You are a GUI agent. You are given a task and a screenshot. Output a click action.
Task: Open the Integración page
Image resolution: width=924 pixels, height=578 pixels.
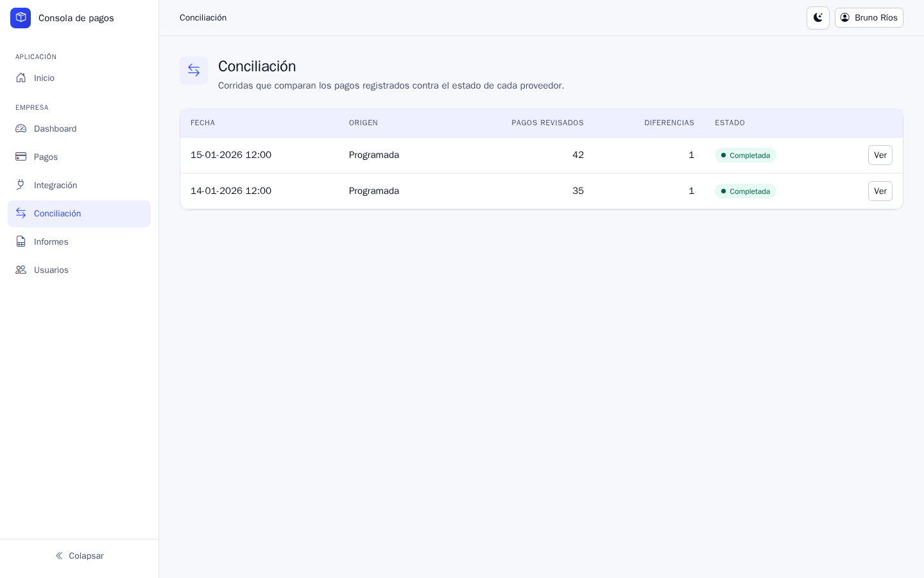click(80, 185)
